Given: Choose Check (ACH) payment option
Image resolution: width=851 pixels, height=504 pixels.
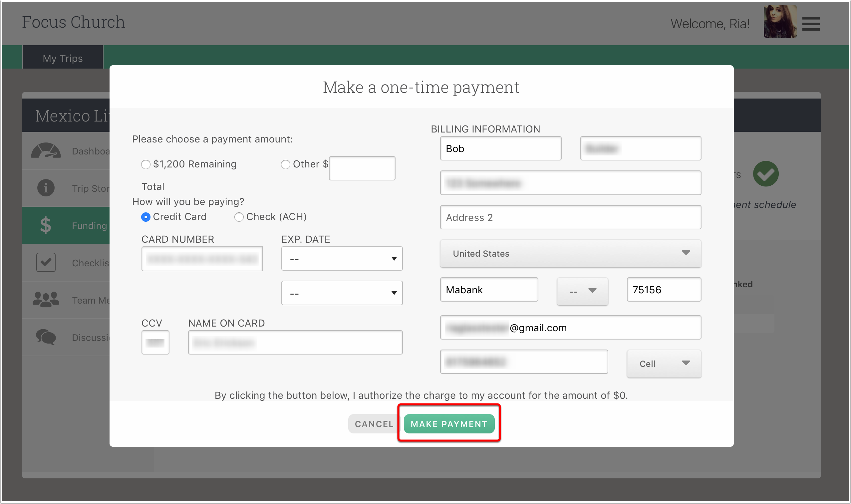Looking at the screenshot, I should click(x=239, y=217).
